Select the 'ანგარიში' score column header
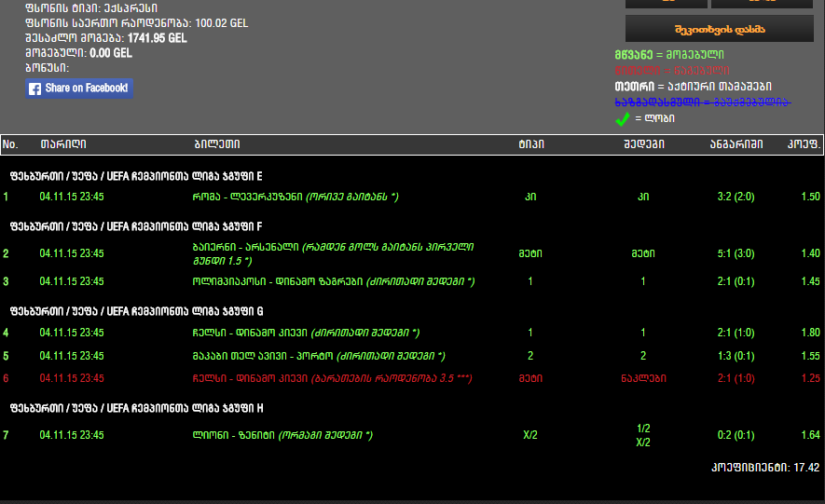Viewport: 825px width, 504px height. [736, 144]
